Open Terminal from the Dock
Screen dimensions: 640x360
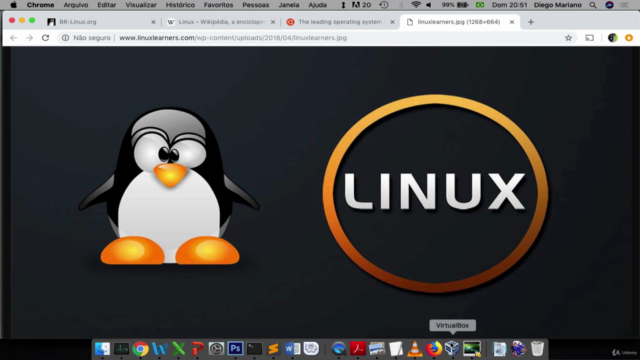254,349
